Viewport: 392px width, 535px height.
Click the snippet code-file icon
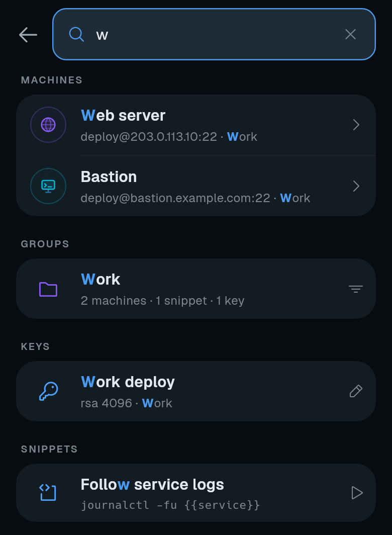(x=48, y=493)
